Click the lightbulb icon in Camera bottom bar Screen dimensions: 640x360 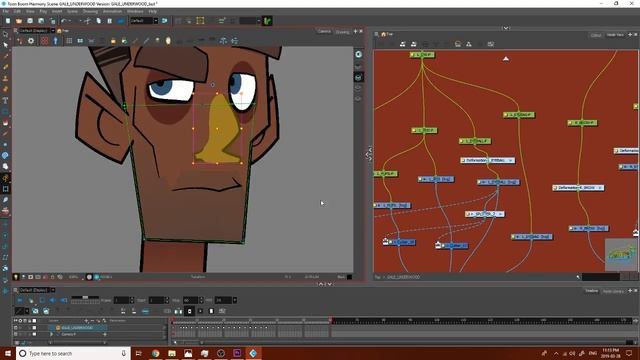[16, 277]
